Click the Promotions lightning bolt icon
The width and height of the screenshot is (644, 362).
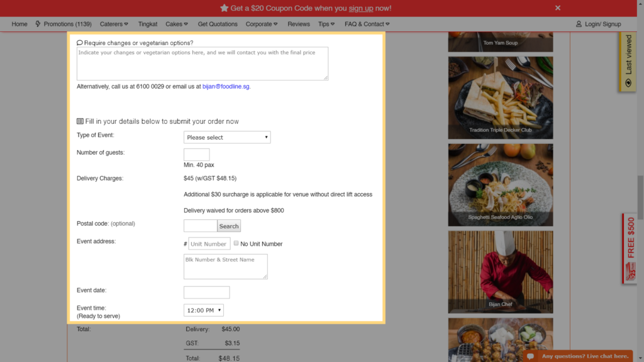[38, 24]
